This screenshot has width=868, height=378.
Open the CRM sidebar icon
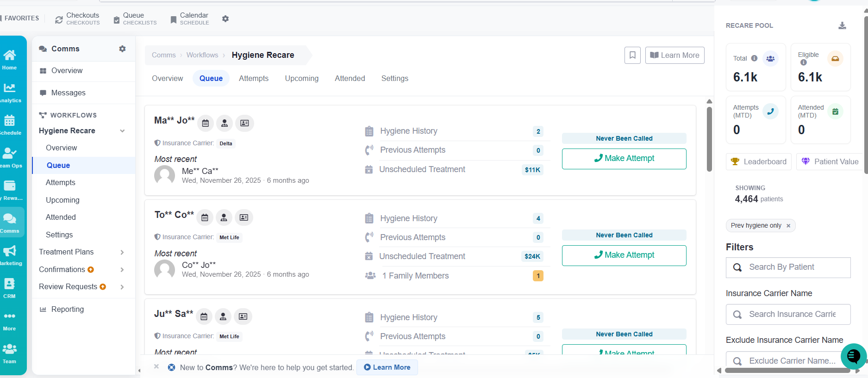point(9,288)
